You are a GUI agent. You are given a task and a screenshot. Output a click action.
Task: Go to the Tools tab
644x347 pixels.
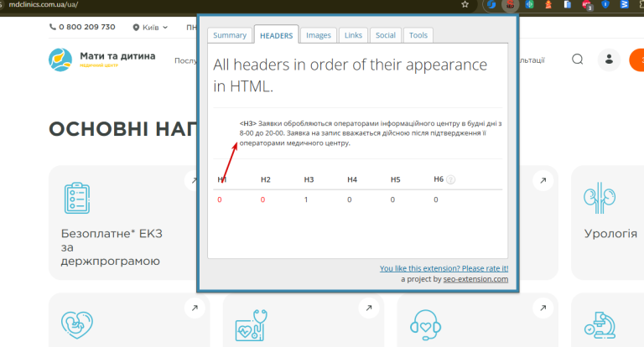tap(418, 35)
